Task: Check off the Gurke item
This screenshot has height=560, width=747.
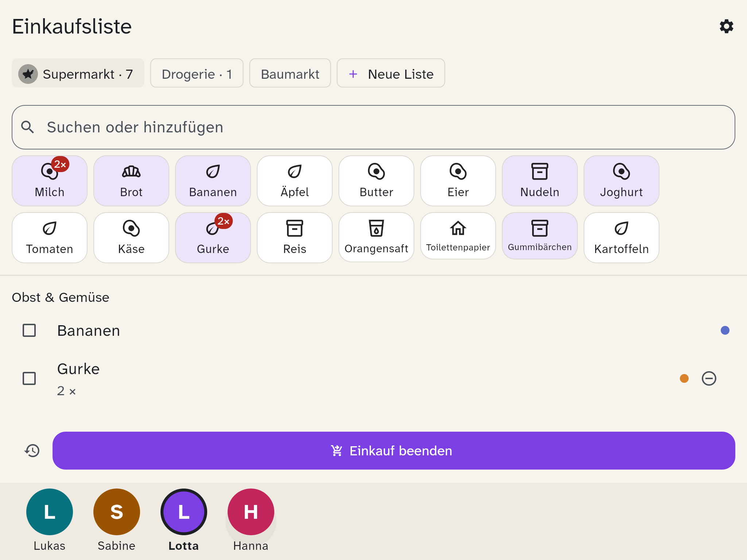Action: click(29, 378)
